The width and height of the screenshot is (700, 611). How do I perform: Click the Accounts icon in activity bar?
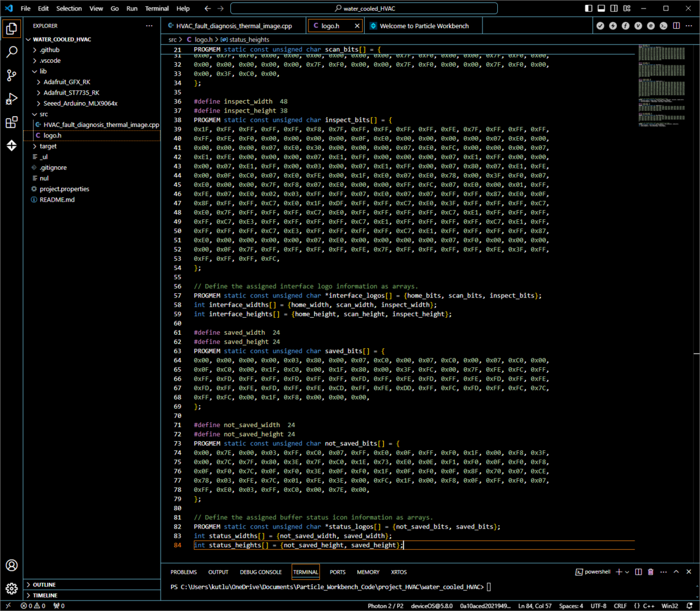point(12,565)
